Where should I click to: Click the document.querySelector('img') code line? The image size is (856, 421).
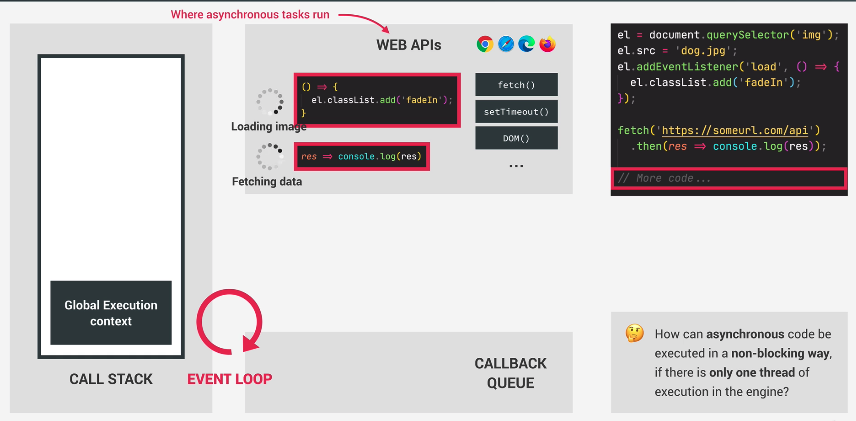[728, 35]
